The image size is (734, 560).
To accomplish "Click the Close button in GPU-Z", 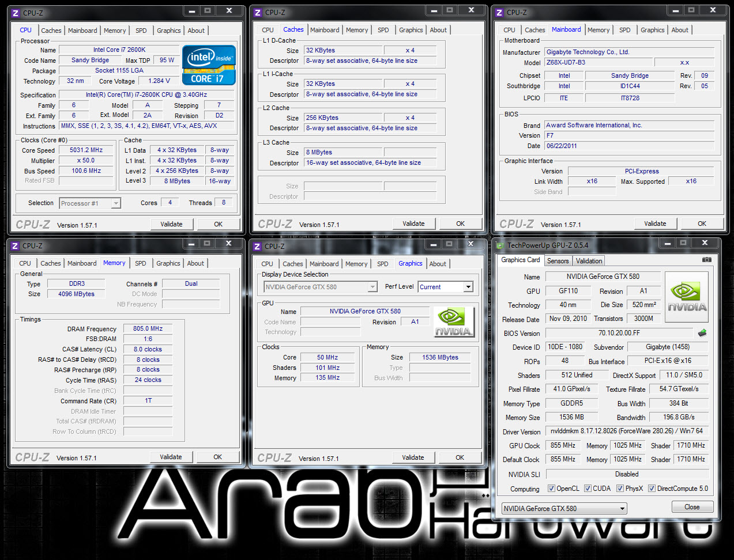I will 692,507.
